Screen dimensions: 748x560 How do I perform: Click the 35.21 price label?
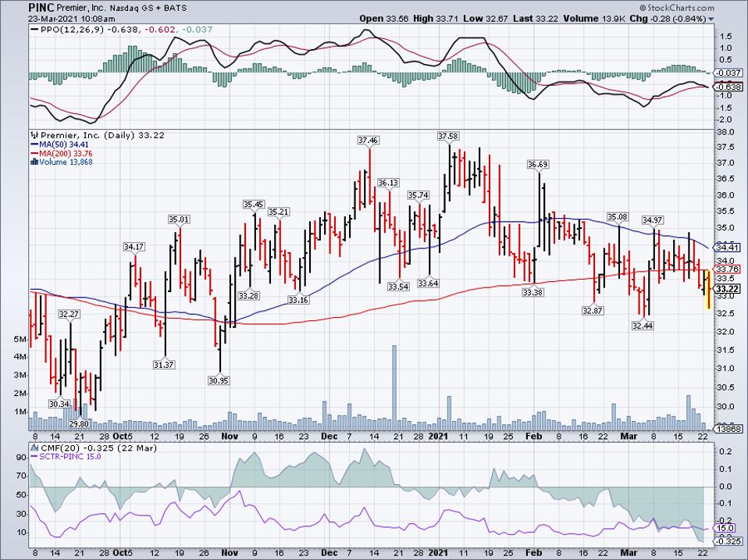tap(279, 212)
